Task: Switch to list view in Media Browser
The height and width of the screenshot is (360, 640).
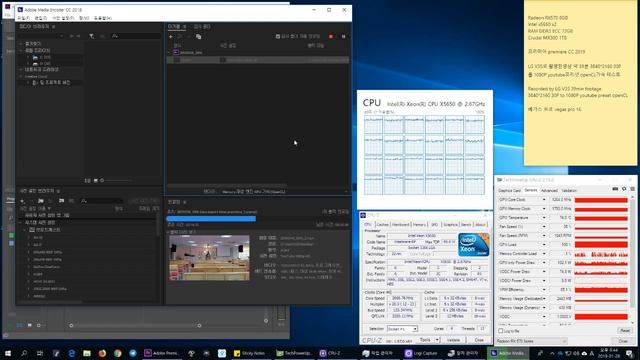Action: [87, 180]
